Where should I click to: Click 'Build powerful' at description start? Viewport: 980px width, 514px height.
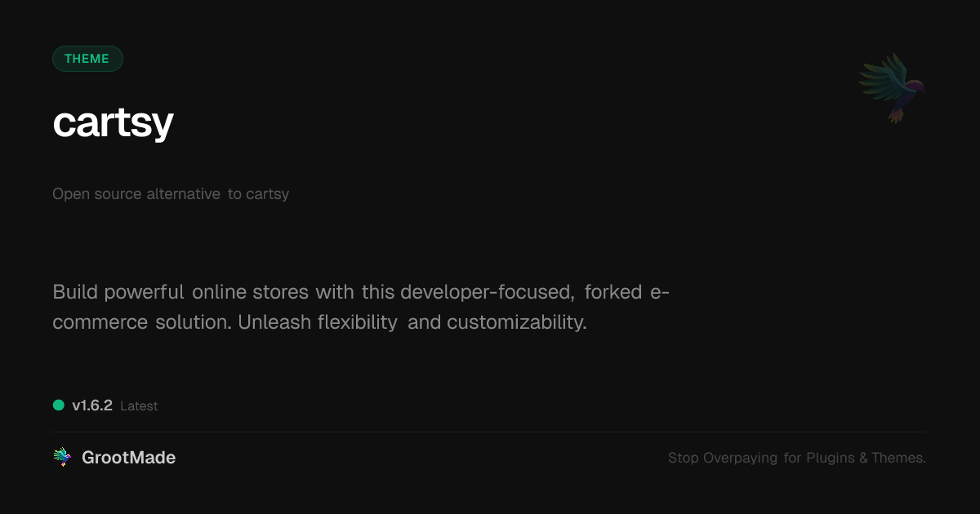118,292
